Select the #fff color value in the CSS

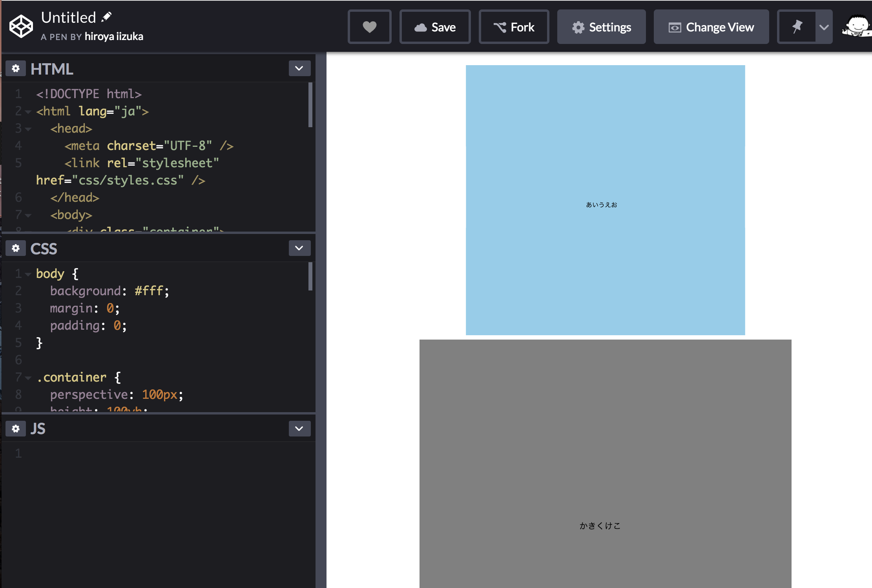[150, 290]
